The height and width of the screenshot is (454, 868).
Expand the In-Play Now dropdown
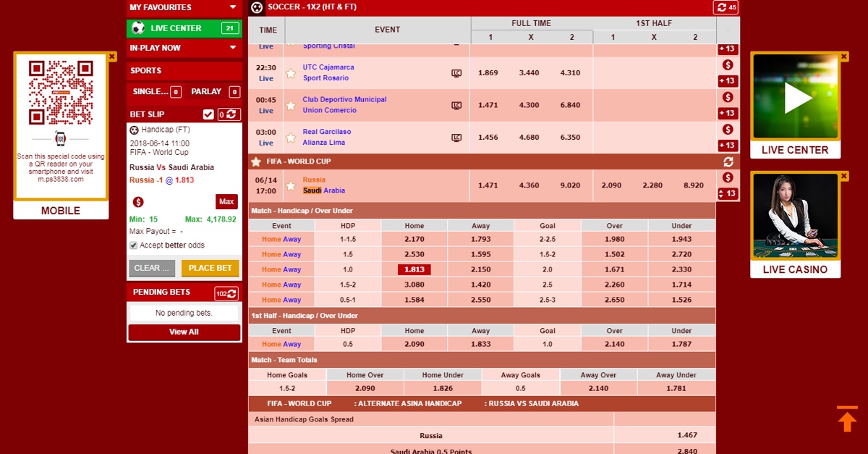184,48
